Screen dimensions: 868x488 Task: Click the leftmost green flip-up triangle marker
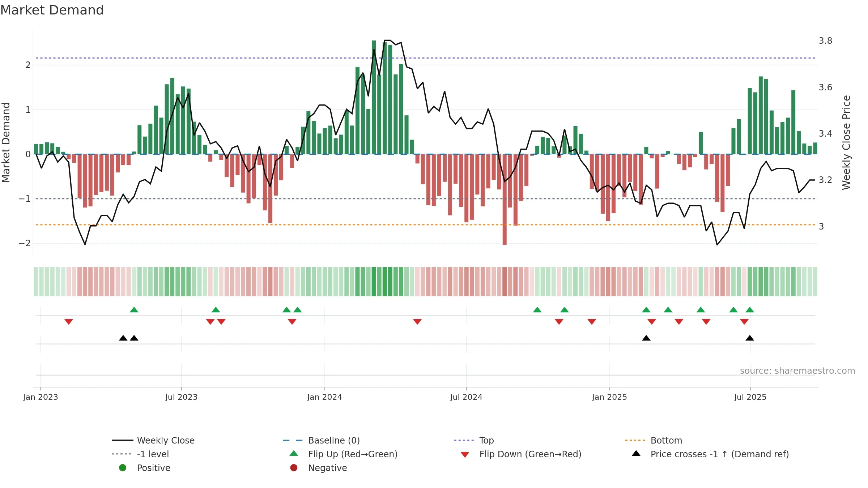[134, 310]
